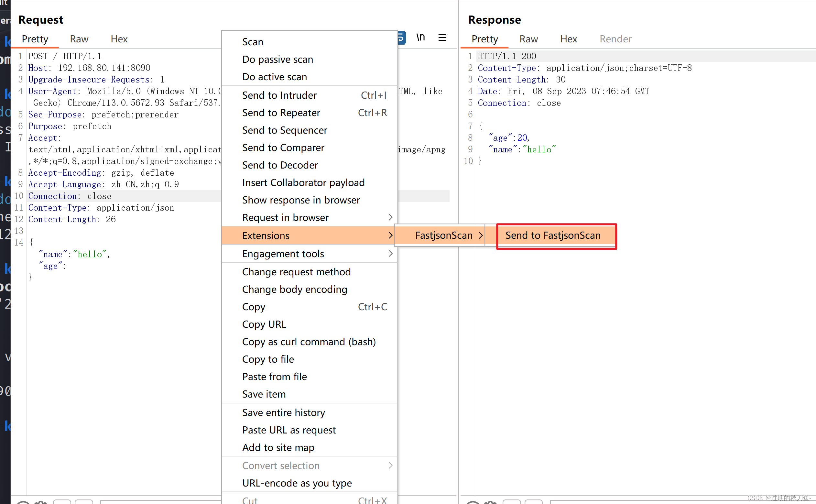The image size is (816, 504).
Task: Select Copy to file
Action: 310,359
